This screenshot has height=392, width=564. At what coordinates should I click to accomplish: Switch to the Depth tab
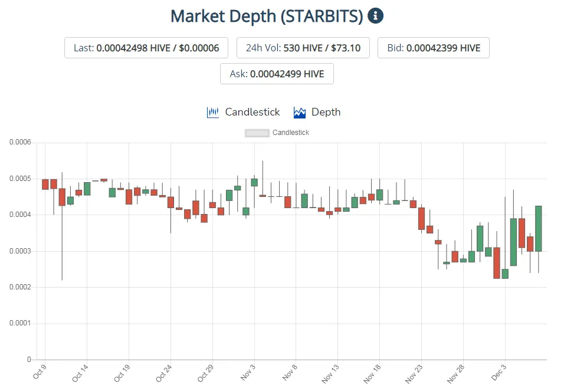(317, 113)
